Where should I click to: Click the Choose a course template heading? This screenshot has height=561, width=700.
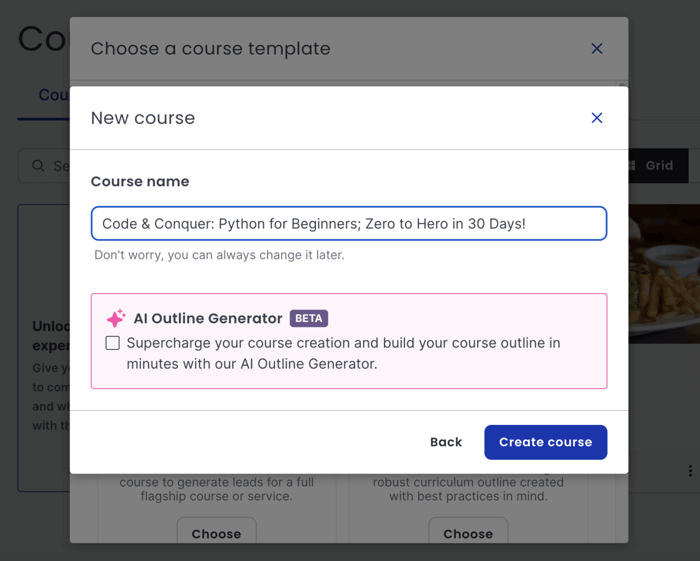[x=210, y=48]
